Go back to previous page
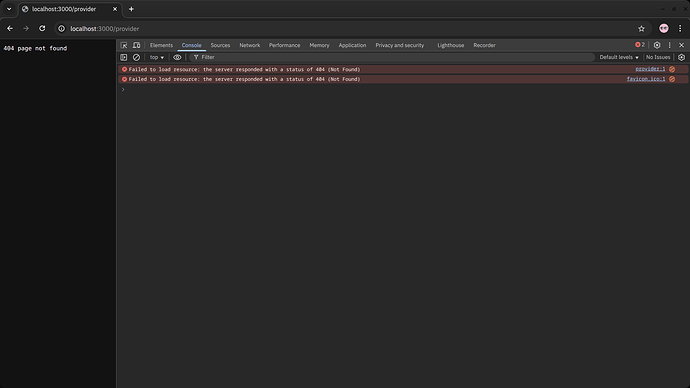The image size is (690, 388). tap(10, 29)
